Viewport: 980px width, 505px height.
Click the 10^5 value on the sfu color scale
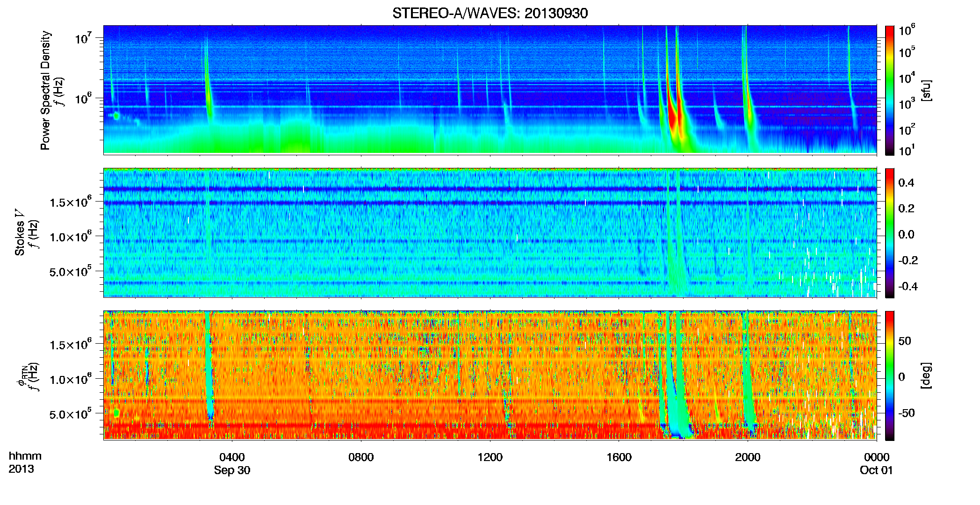coord(907,51)
